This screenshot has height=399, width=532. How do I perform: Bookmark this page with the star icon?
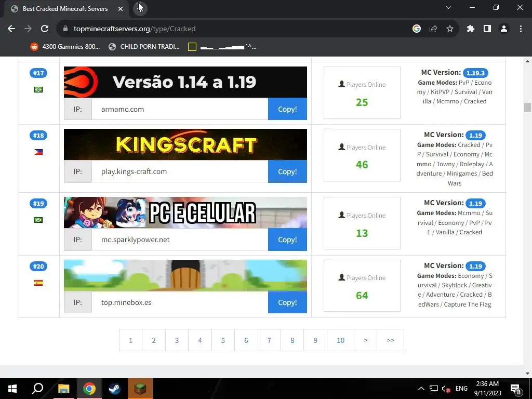(x=450, y=29)
